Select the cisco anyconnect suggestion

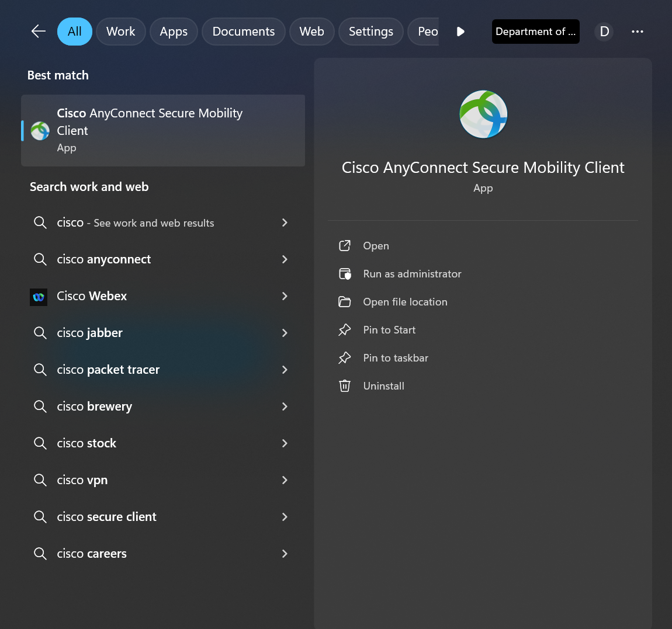pos(163,259)
